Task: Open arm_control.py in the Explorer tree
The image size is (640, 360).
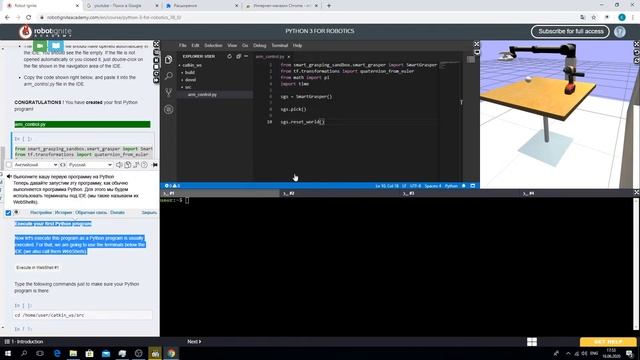Action: pyautogui.click(x=202, y=95)
